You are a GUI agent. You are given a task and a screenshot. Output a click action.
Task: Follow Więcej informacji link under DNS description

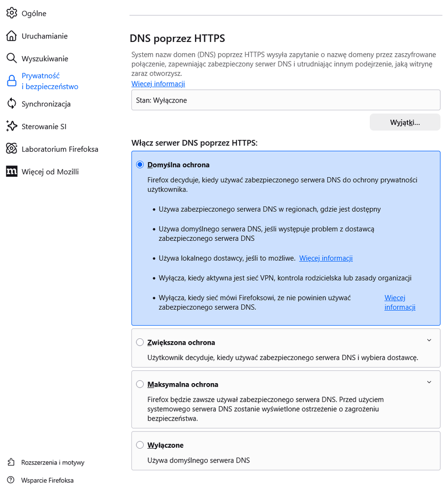point(158,84)
